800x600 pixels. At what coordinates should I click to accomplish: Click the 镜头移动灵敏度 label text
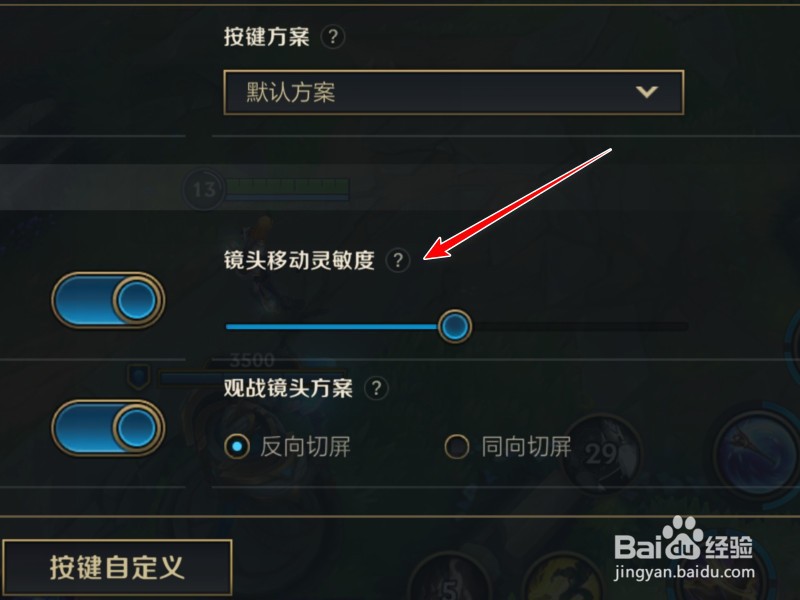coord(299,260)
